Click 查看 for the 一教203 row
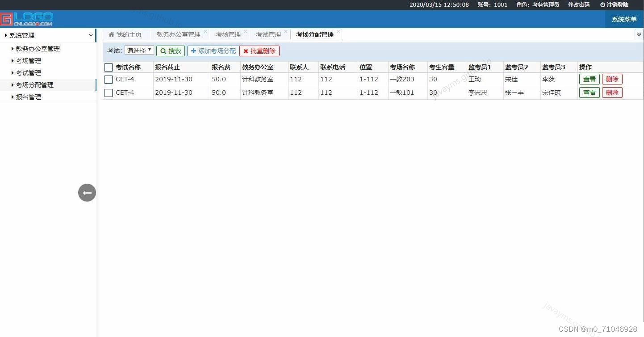The width and height of the screenshot is (644, 337). 590,79
